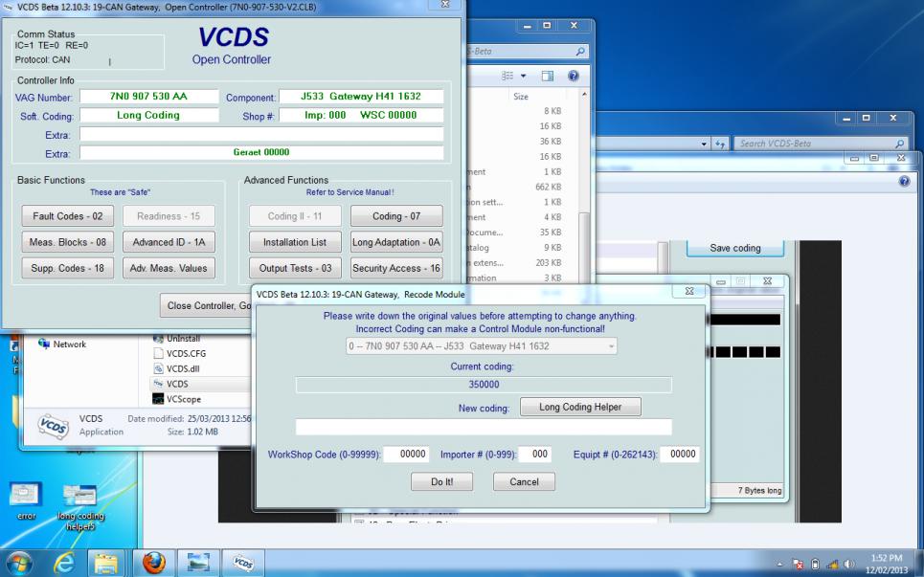The width and height of the screenshot is (924, 577).
Task: Show hidden tray icons arrow
Action: point(779,564)
